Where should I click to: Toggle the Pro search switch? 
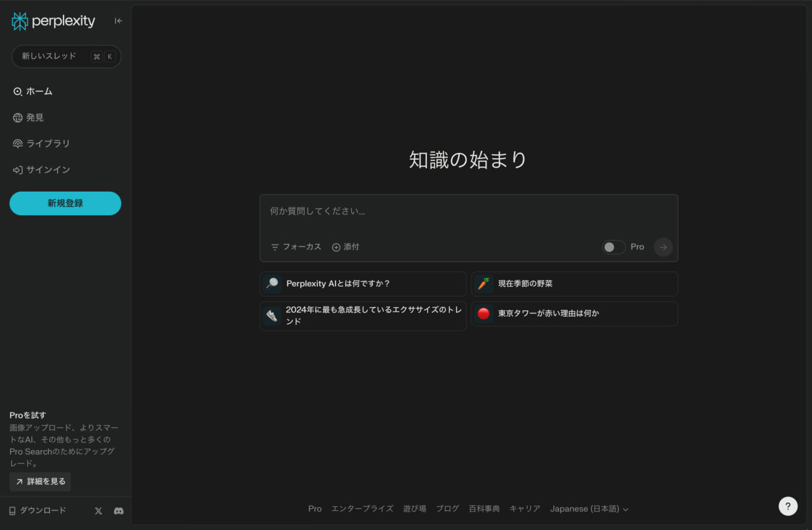(613, 247)
